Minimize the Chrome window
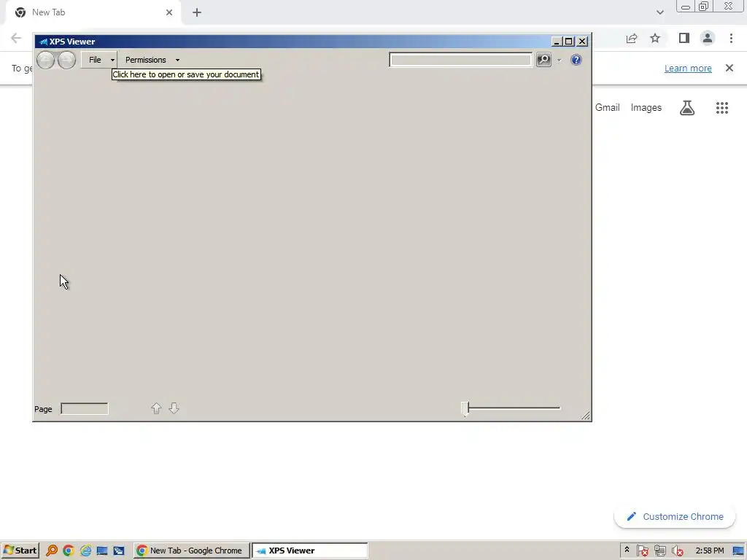This screenshot has height=560, width=747. tap(686, 7)
